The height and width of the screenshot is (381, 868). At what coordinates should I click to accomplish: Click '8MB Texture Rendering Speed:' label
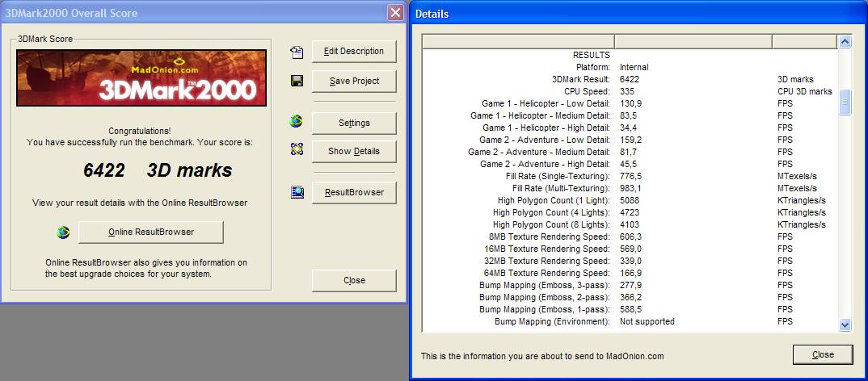550,237
